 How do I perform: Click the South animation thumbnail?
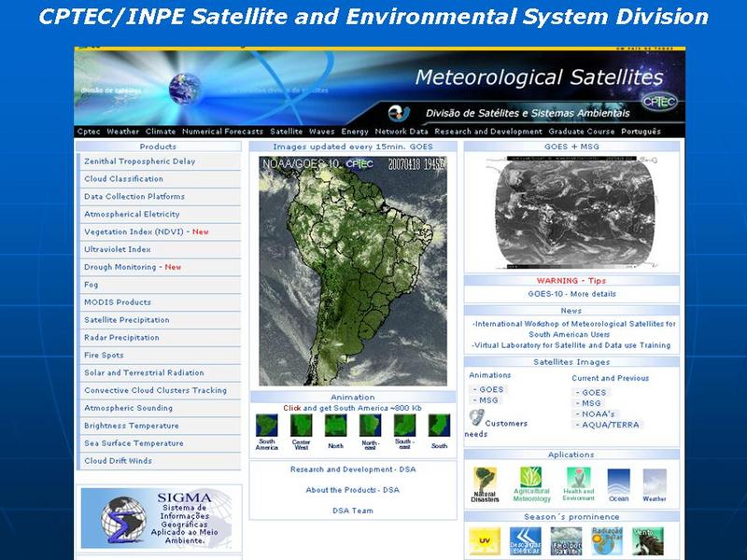[439, 426]
